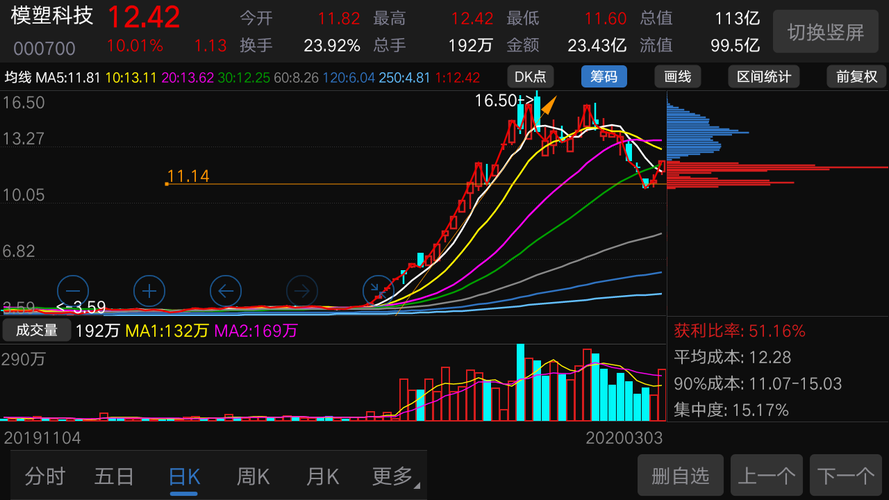Tap the 平均成本: 12.28 text

coord(733,357)
